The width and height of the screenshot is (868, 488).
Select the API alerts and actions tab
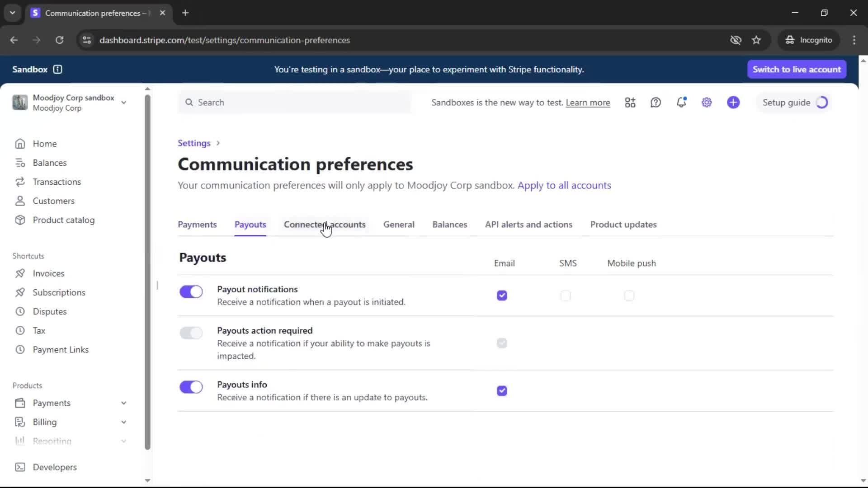click(x=528, y=225)
